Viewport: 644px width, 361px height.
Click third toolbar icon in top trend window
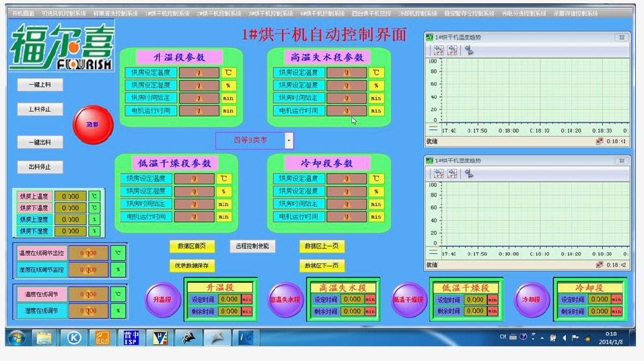point(468,50)
